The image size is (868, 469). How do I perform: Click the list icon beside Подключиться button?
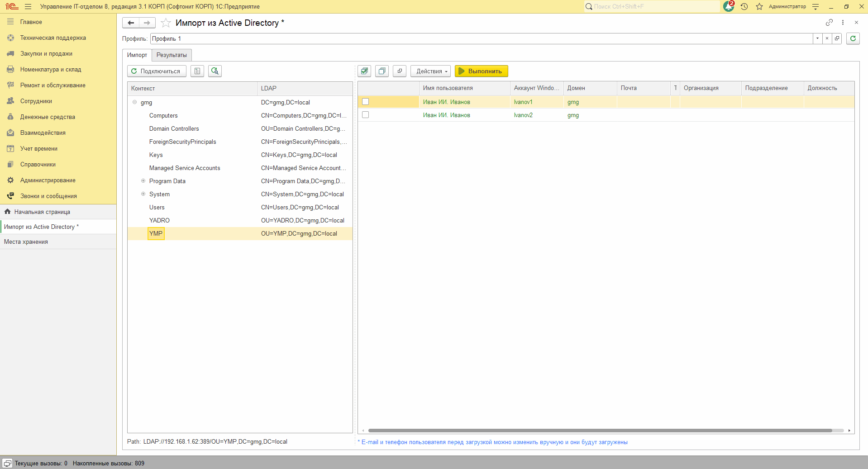point(197,71)
